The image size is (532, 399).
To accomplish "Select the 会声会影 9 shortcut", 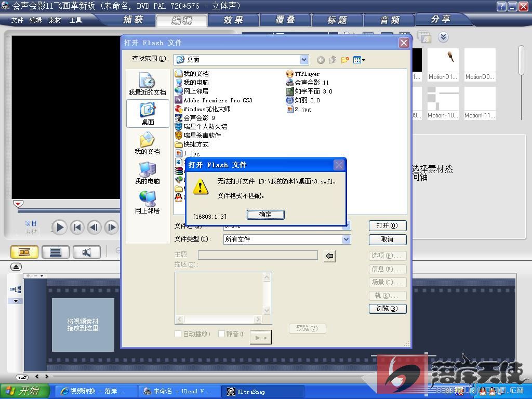I will click(195, 118).
